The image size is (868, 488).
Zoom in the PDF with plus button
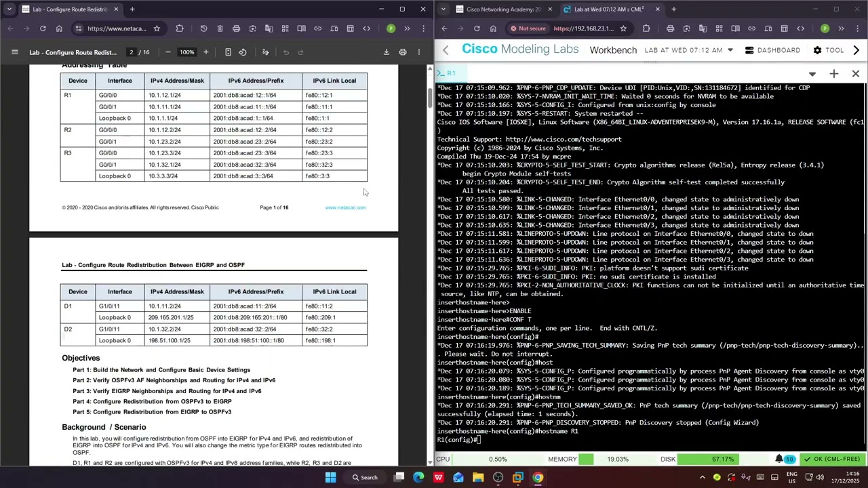(x=206, y=52)
